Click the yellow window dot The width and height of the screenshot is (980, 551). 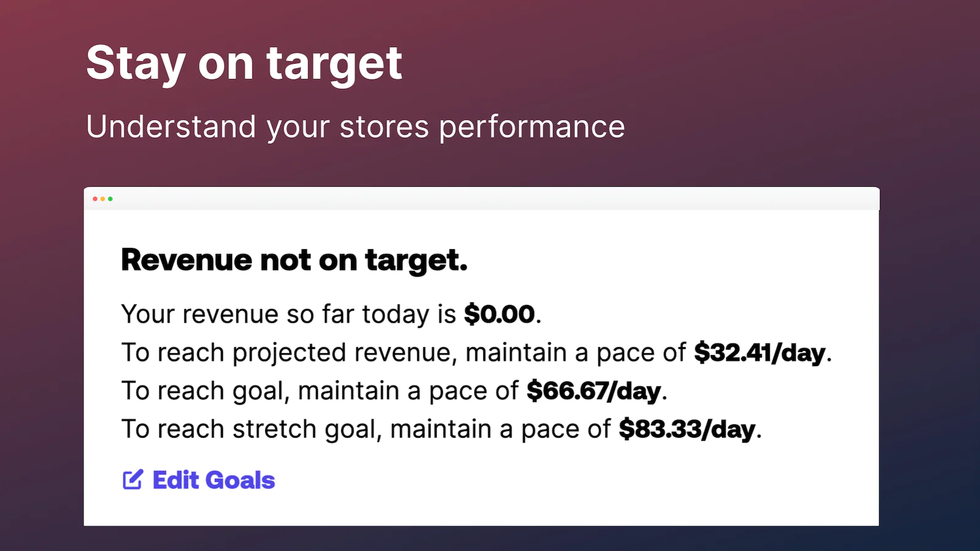[x=102, y=199]
